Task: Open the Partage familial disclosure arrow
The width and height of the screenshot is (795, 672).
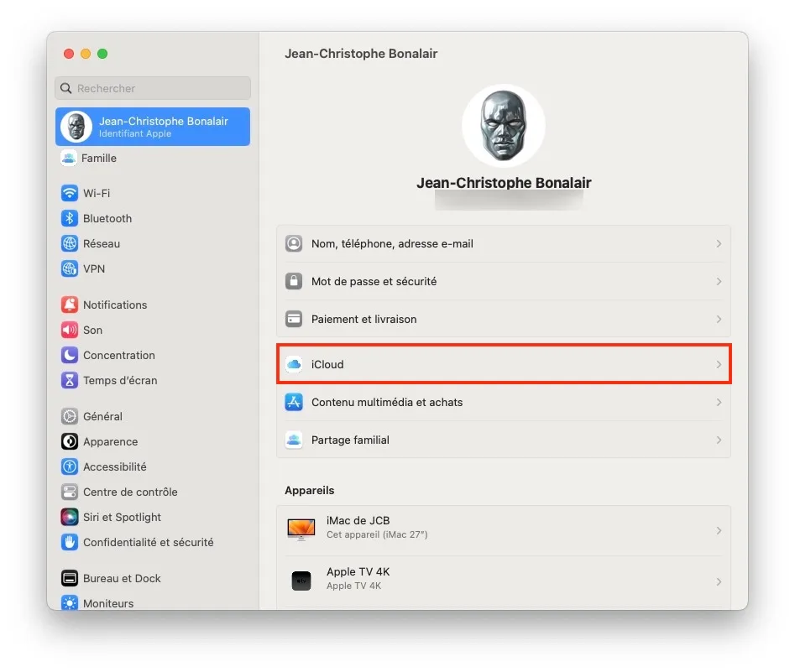Action: pyautogui.click(x=719, y=440)
